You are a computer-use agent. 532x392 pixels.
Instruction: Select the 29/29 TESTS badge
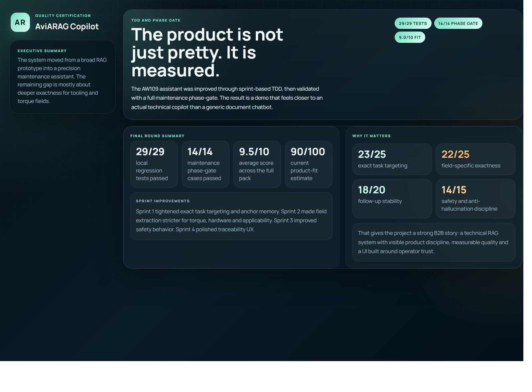(x=413, y=23)
